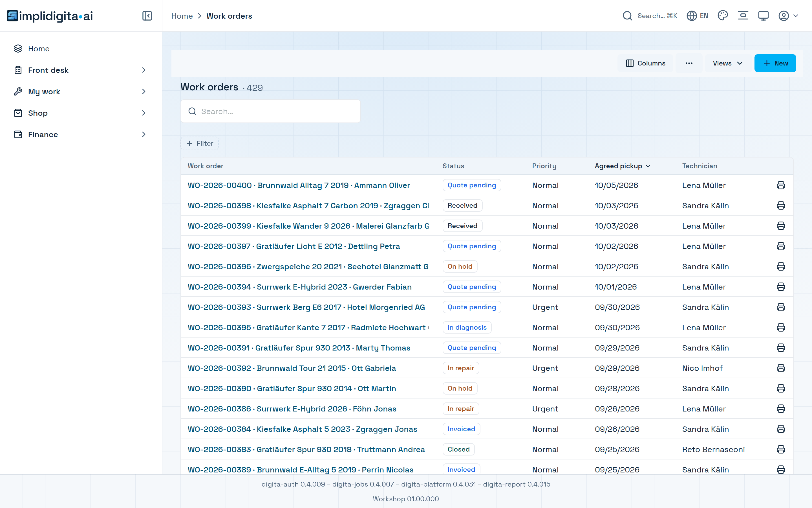Image resolution: width=812 pixels, height=508 pixels.
Task: Open the global search icon in header
Action: pos(627,16)
